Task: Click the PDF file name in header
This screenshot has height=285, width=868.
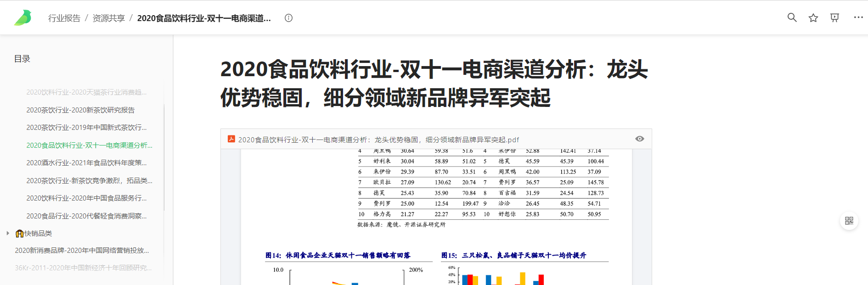Action: [x=378, y=140]
